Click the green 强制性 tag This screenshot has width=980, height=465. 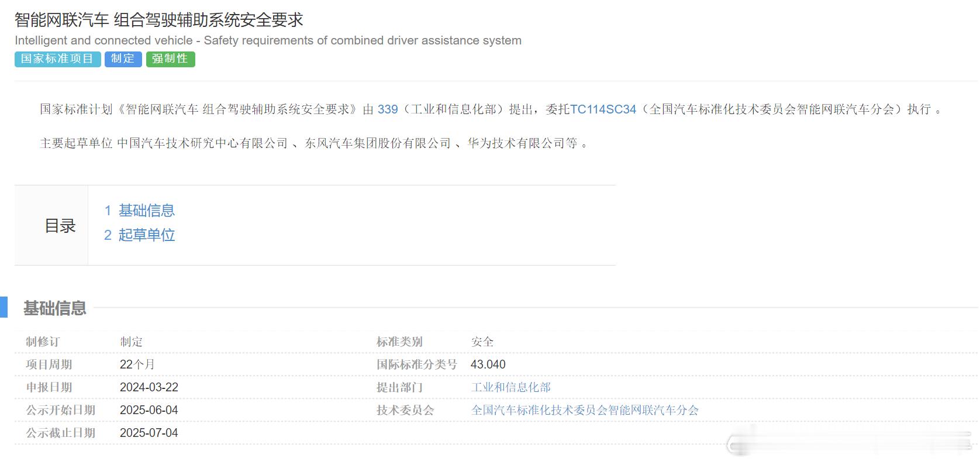pyautogui.click(x=170, y=59)
